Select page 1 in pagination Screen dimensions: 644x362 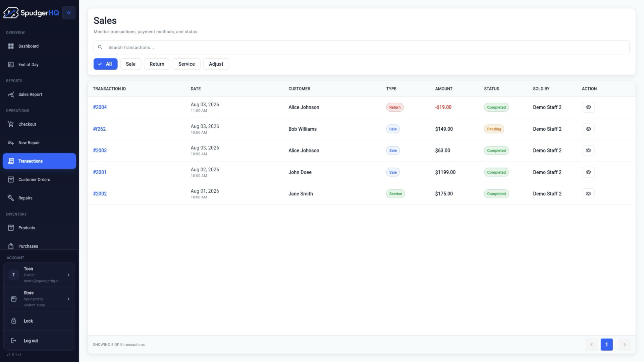pos(606,345)
